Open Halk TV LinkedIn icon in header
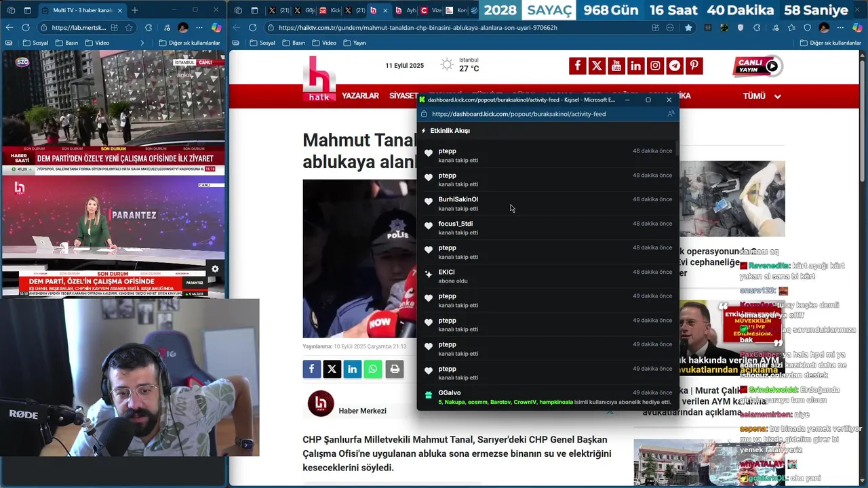The width and height of the screenshot is (868, 488). point(635,66)
